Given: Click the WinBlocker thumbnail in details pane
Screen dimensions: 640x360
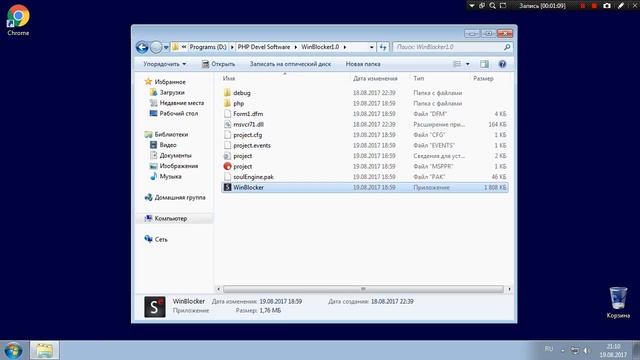Looking at the screenshot, I should [155, 307].
